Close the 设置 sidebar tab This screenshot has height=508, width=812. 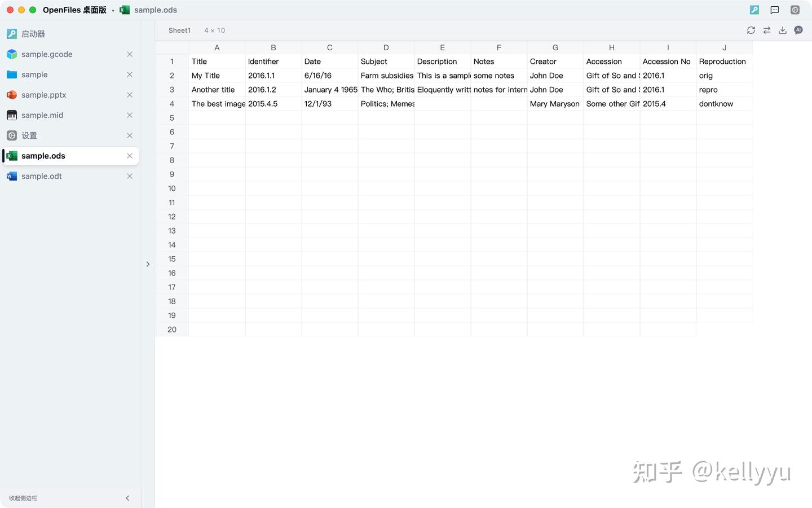pos(130,135)
